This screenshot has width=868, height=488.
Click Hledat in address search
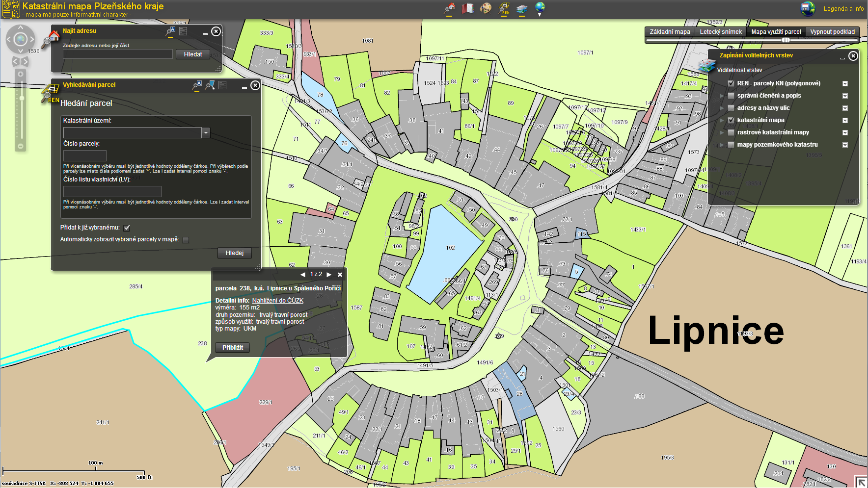[193, 54]
